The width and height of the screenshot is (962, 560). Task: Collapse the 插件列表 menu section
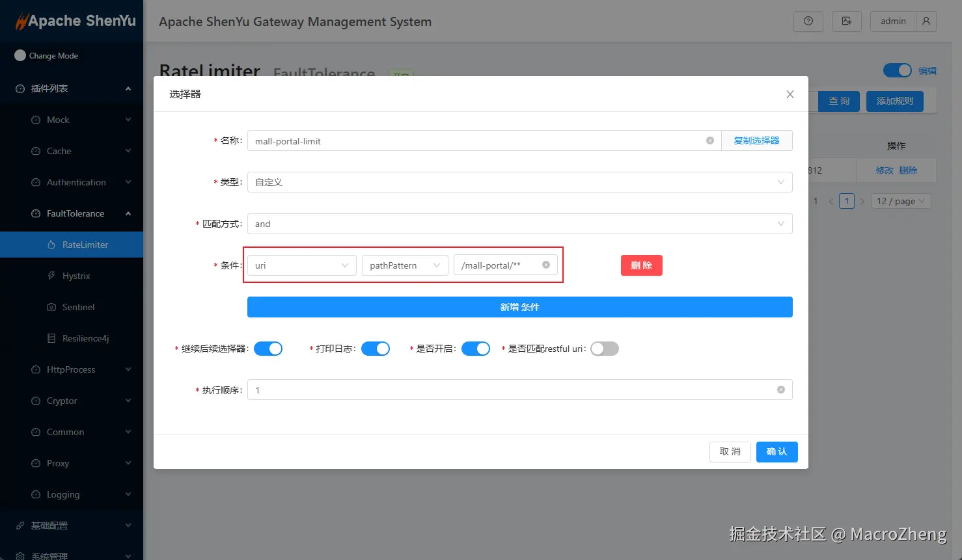point(72,88)
